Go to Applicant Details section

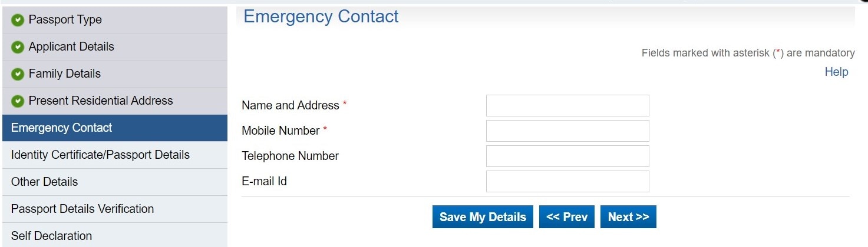(71, 47)
